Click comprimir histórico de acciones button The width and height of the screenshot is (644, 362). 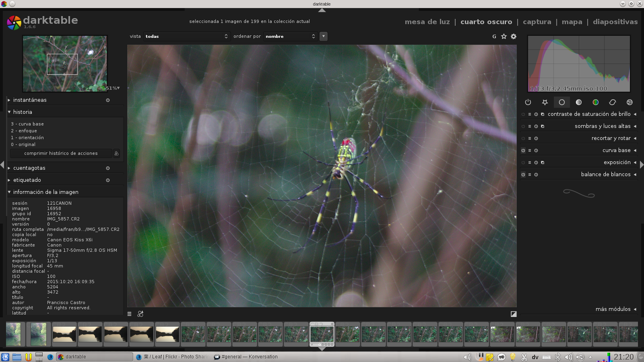[61, 153]
